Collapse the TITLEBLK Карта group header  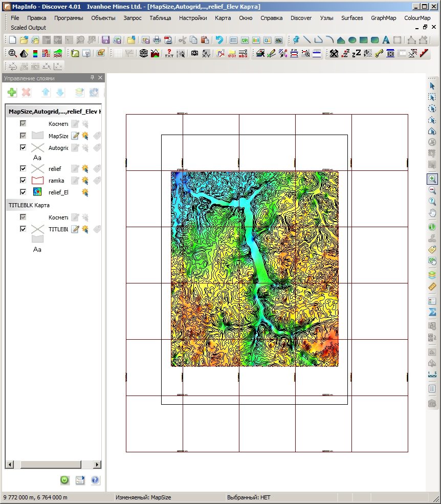pyautogui.click(x=29, y=205)
